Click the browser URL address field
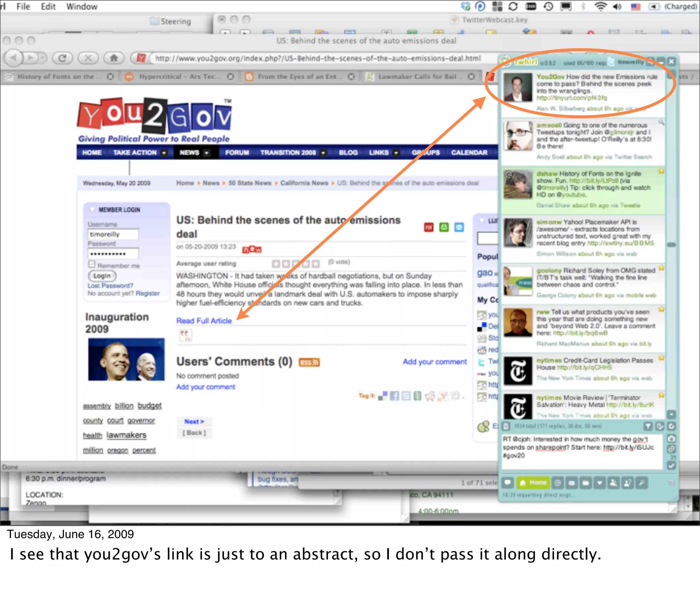This screenshot has height=615, width=700. [x=318, y=58]
